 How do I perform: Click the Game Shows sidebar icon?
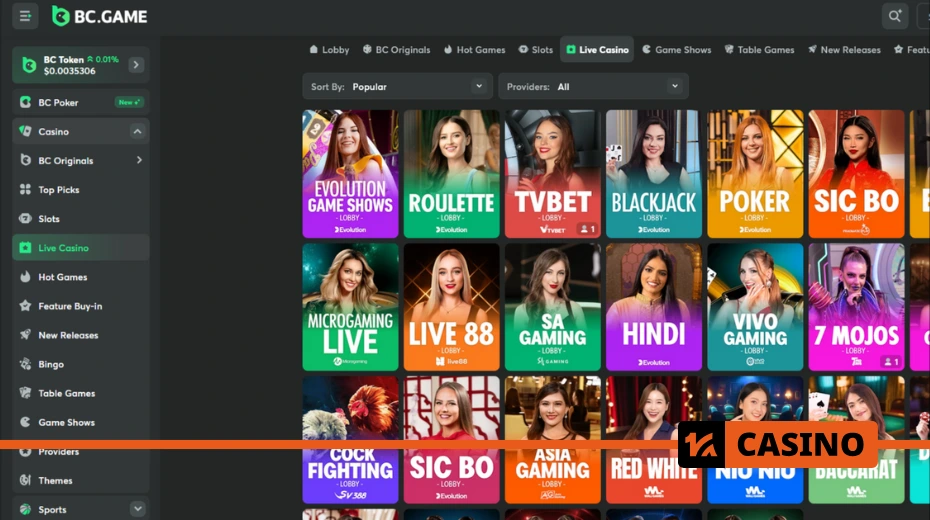[26, 422]
